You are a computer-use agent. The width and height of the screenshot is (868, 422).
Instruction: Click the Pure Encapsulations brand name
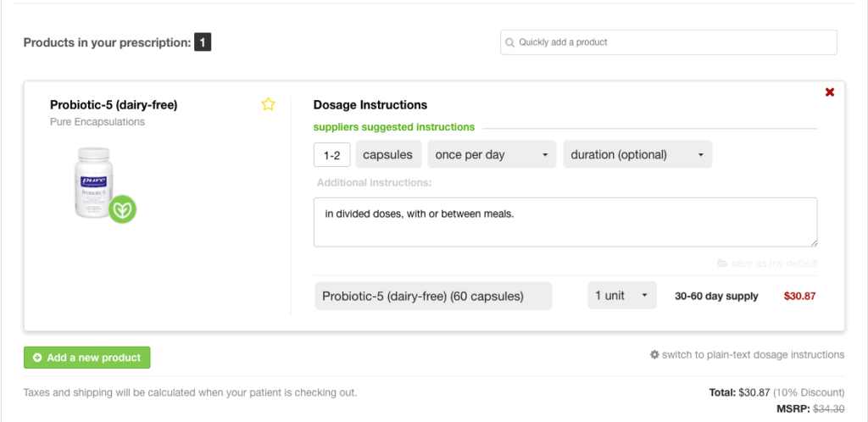click(97, 122)
